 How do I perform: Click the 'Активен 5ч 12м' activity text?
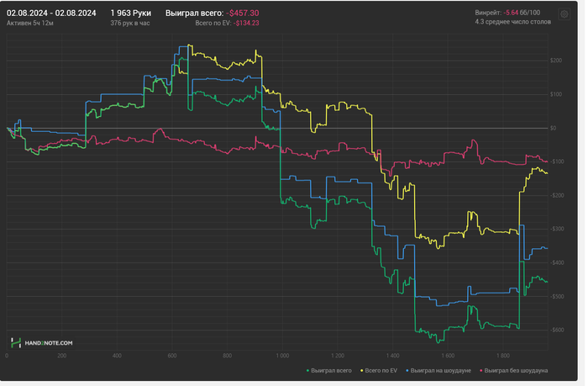[30, 24]
